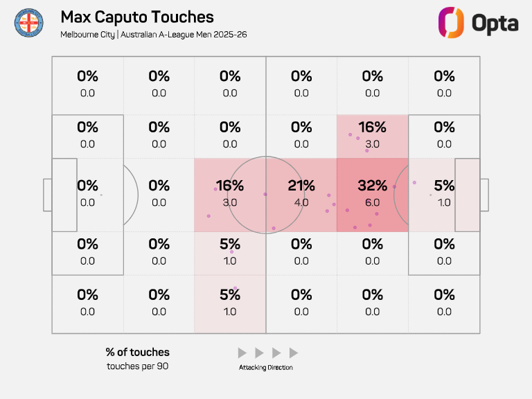Click the first attacking direction arrow
Image resolution: width=532 pixels, height=399 pixels.
click(242, 353)
